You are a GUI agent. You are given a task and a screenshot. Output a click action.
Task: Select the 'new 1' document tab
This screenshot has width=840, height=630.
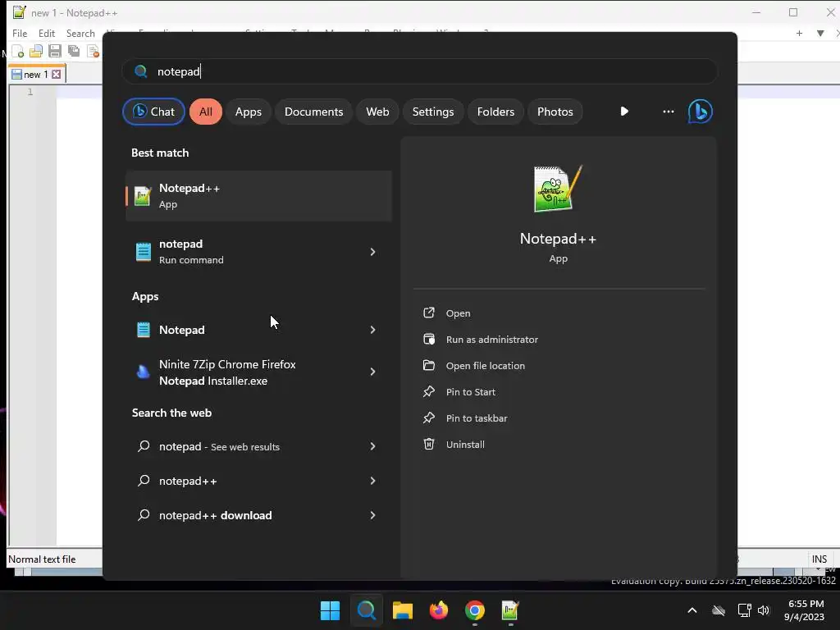pyautogui.click(x=36, y=74)
